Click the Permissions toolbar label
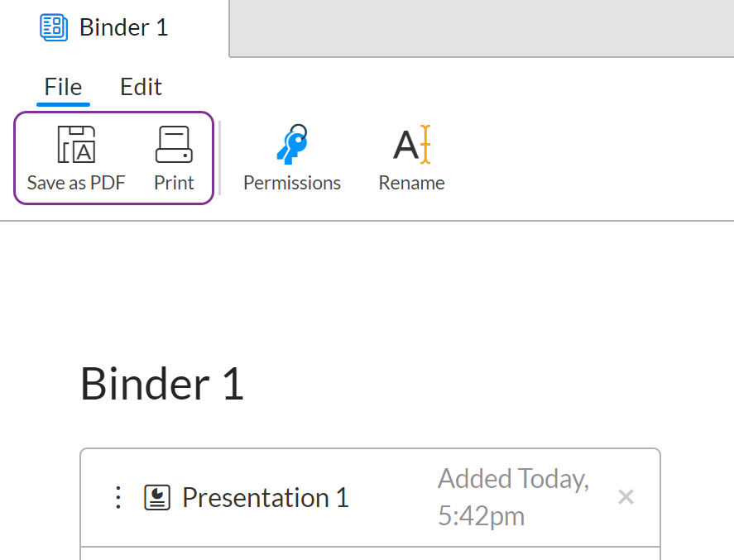 [291, 183]
